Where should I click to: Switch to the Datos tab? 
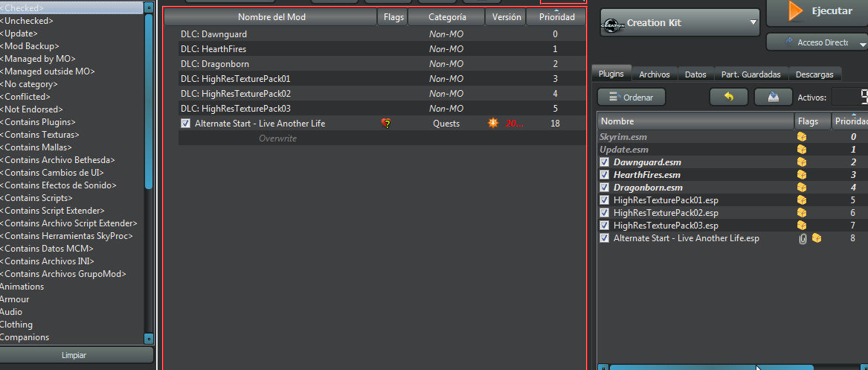click(695, 74)
